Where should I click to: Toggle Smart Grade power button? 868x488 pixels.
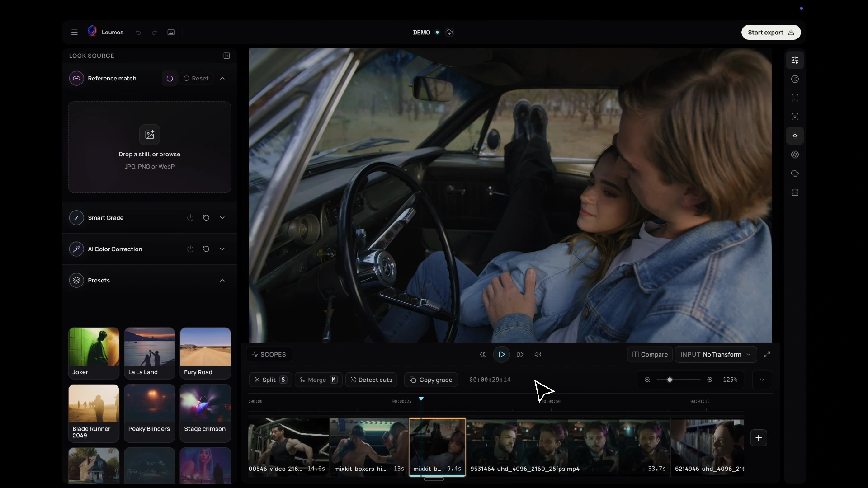point(190,218)
